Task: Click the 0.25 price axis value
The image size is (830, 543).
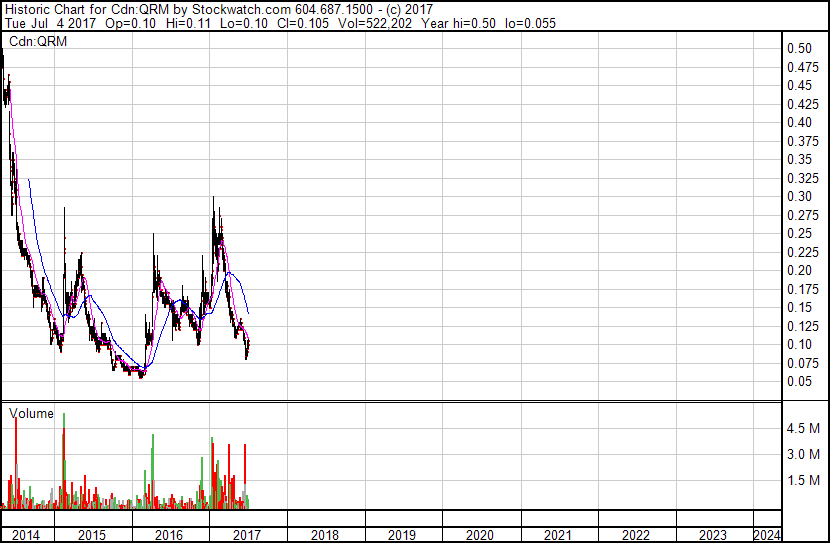Action: click(799, 233)
